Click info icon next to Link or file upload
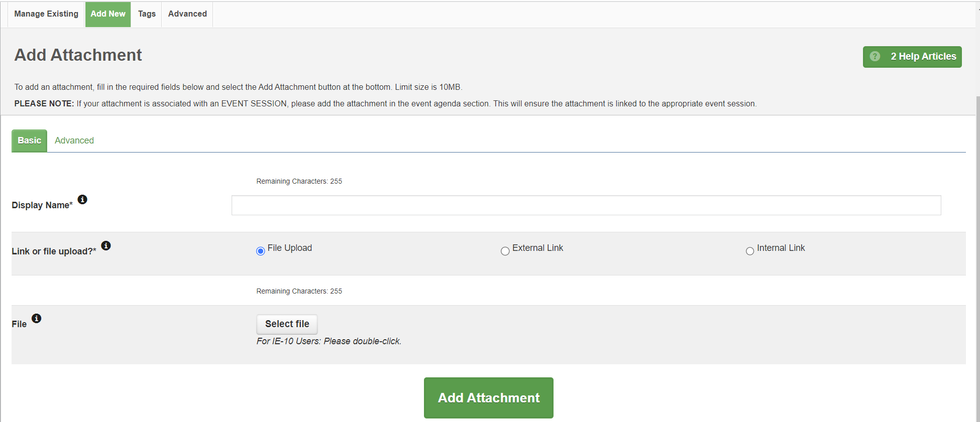Viewport: 980px width, 422px height. tap(106, 246)
